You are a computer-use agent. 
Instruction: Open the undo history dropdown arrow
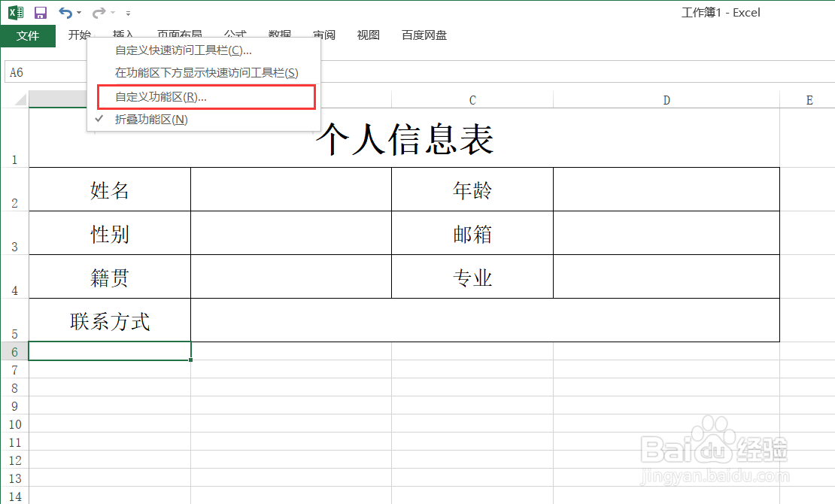pyautogui.click(x=79, y=12)
